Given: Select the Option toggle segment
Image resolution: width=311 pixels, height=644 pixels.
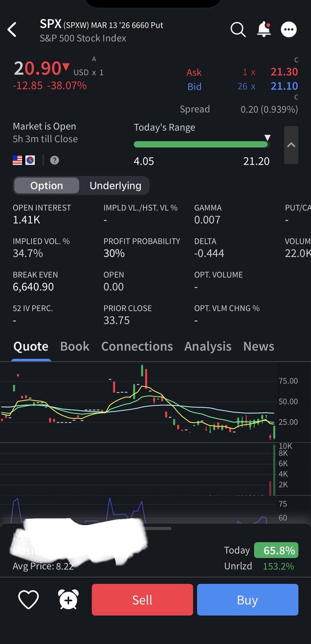Looking at the screenshot, I should click(47, 186).
